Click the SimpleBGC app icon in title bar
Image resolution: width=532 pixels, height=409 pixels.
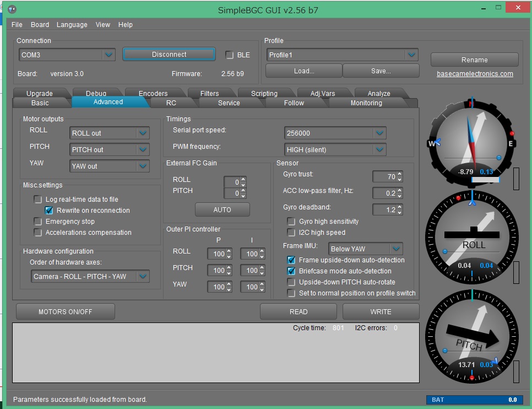pyautogui.click(x=12, y=9)
